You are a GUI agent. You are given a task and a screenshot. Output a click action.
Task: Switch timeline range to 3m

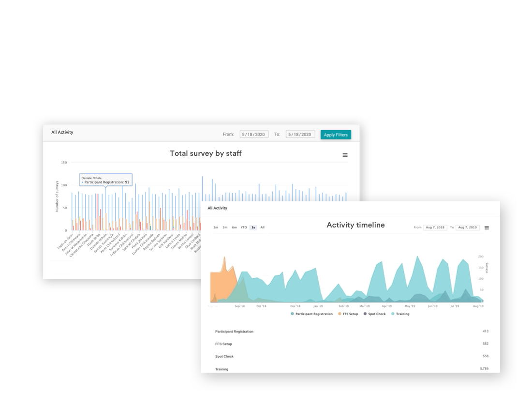tap(225, 227)
